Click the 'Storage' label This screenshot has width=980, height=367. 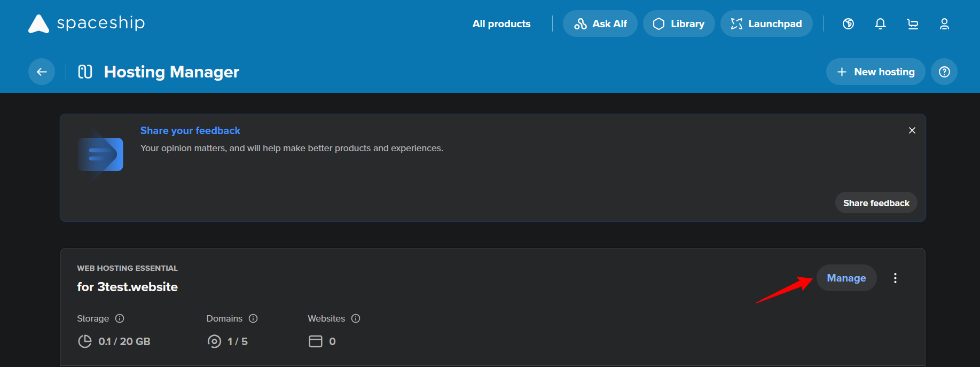[x=93, y=318]
